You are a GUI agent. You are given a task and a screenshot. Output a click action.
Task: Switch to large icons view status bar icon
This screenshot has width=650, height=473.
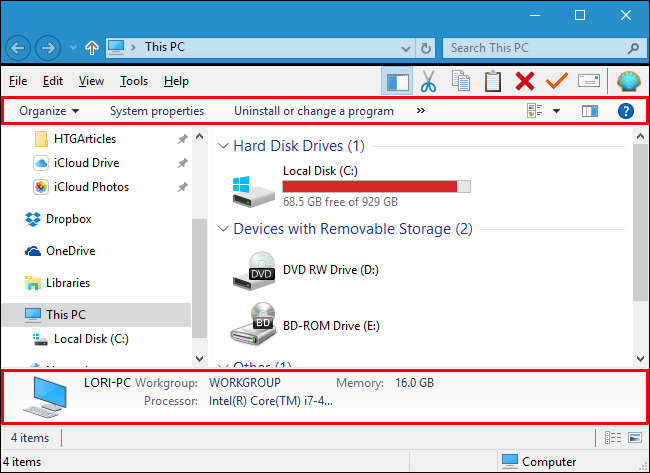click(635, 438)
